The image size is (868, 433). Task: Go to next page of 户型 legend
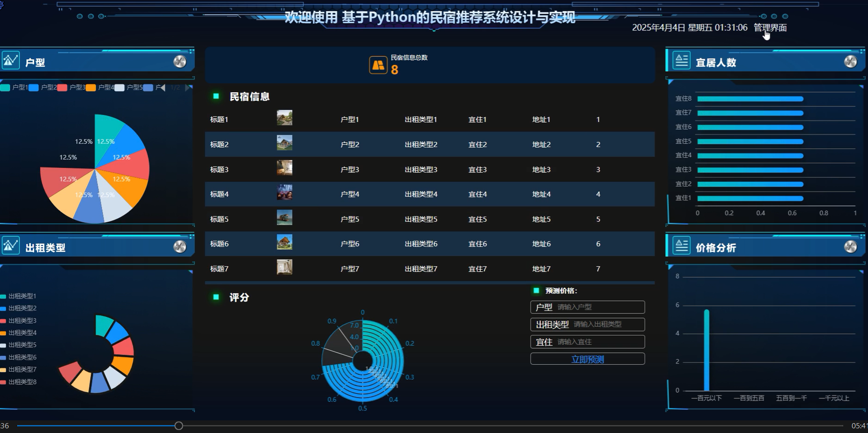point(188,88)
